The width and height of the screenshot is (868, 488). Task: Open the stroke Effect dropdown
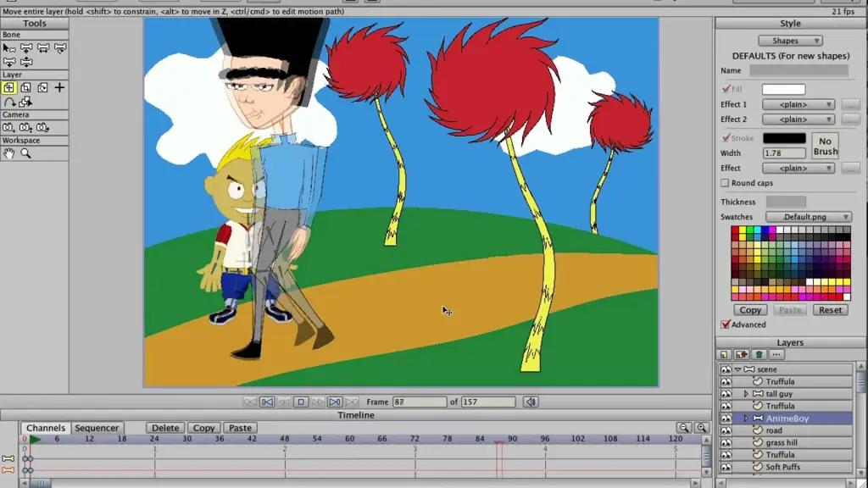point(798,169)
